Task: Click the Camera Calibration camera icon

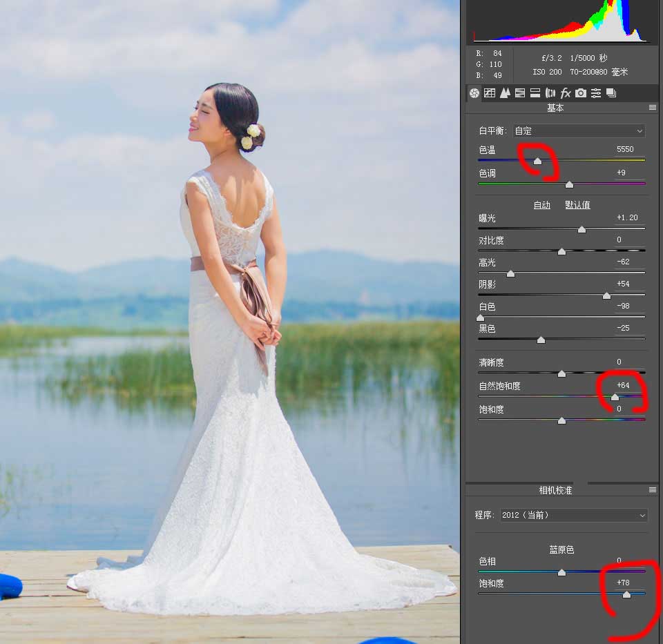Action: pyautogui.click(x=580, y=93)
